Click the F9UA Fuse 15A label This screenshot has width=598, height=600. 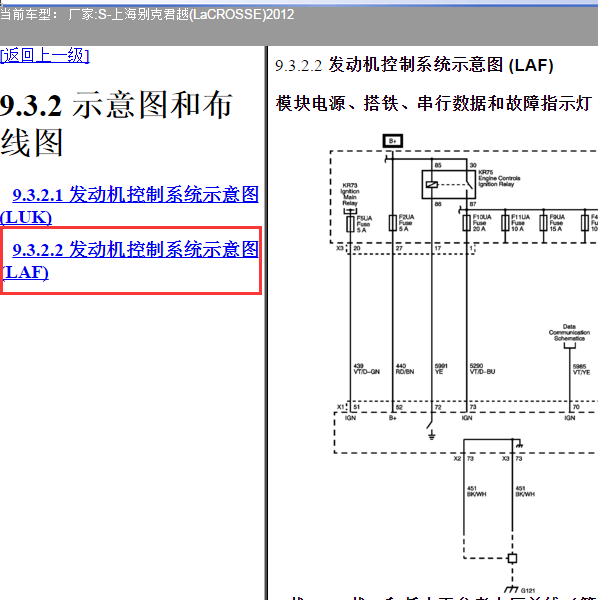pyautogui.click(x=557, y=223)
